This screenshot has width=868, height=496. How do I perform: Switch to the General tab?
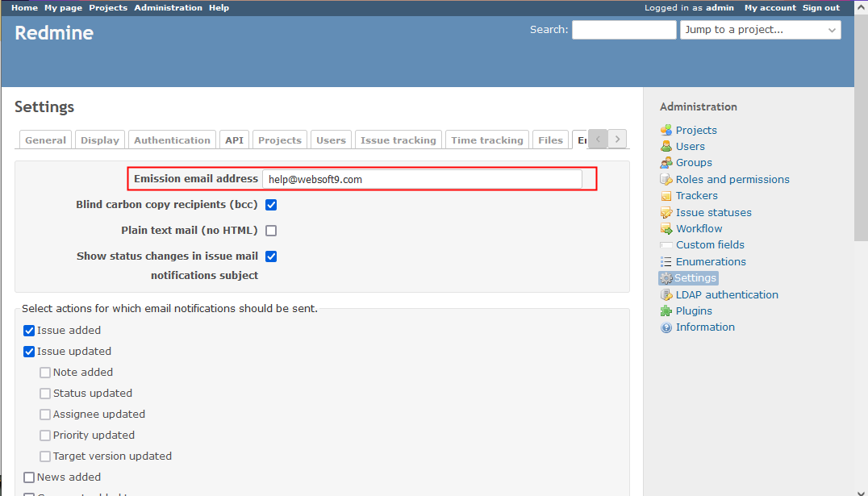pos(45,140)
